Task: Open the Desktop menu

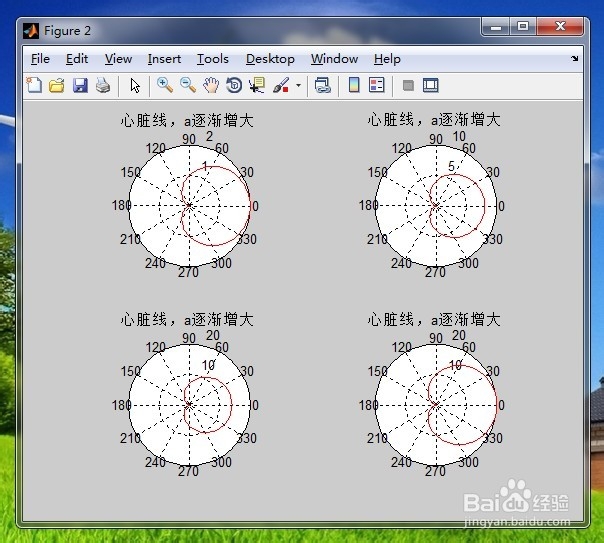Action: (x=270, y=59)
